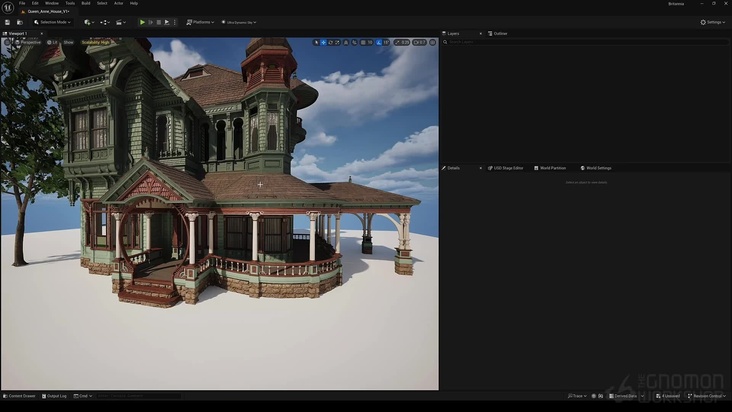This screenshot has height=412, width=732.
Task: Open the Perspective view mode dropdown
Action: pos(29,42)
